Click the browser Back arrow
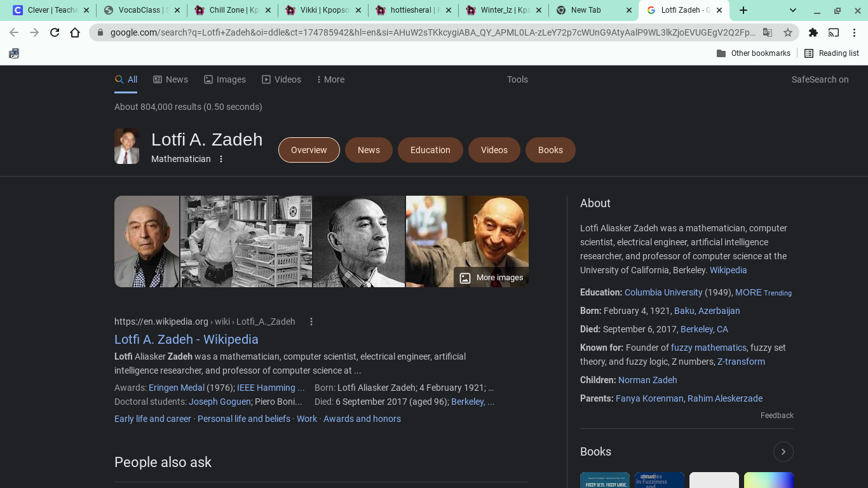Image resolution: width=868 pixels, height=488 pixels. coord(14,32)
